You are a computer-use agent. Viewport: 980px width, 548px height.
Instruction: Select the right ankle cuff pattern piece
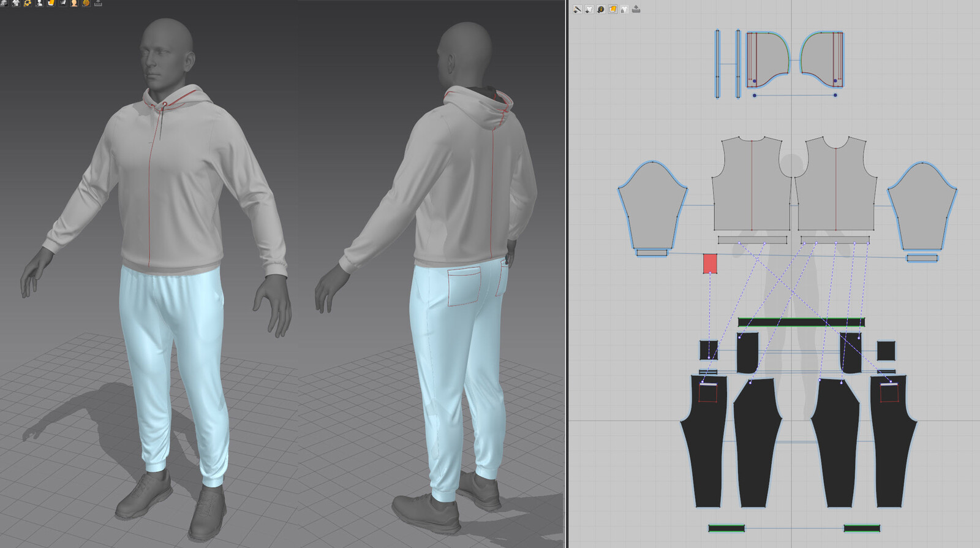point(862,528)
